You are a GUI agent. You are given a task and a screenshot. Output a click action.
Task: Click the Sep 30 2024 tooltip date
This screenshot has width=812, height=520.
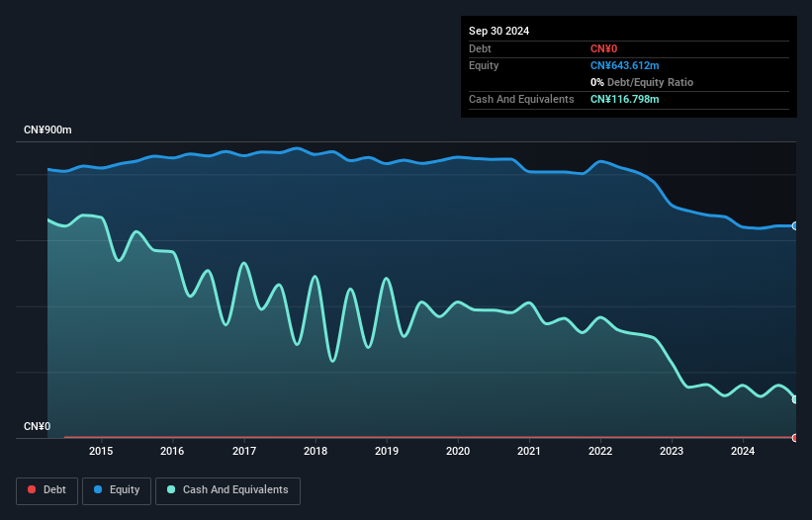pyautogui.click(x=498, y=31)
